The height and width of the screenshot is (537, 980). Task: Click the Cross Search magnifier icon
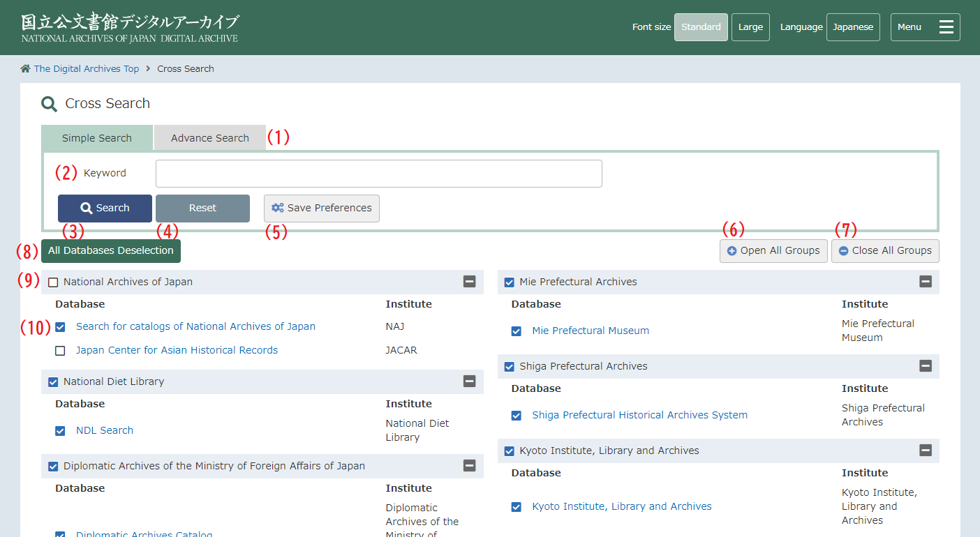[x=49, y=104]
